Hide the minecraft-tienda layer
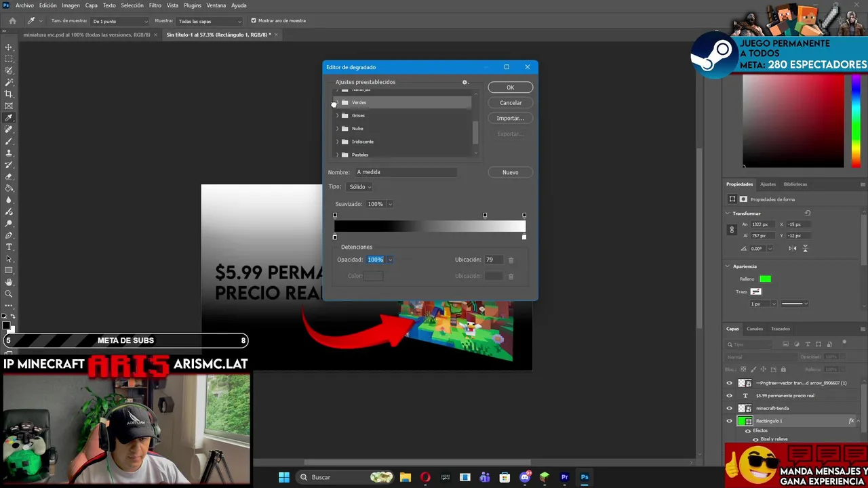Screen dimensions: 868x488 pos(730,408)
